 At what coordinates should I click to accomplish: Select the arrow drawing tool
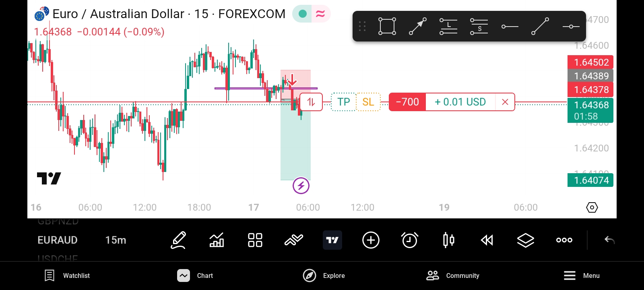coord(418,26)
